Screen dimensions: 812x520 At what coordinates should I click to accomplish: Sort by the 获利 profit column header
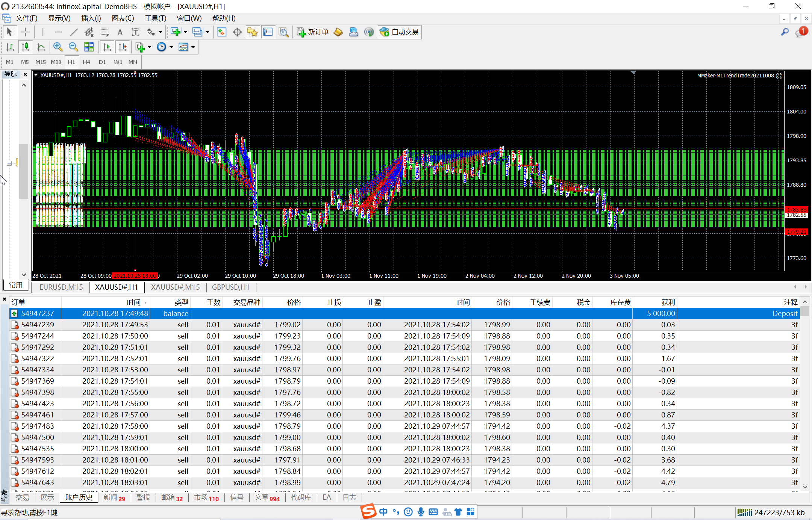click(654, 302)
